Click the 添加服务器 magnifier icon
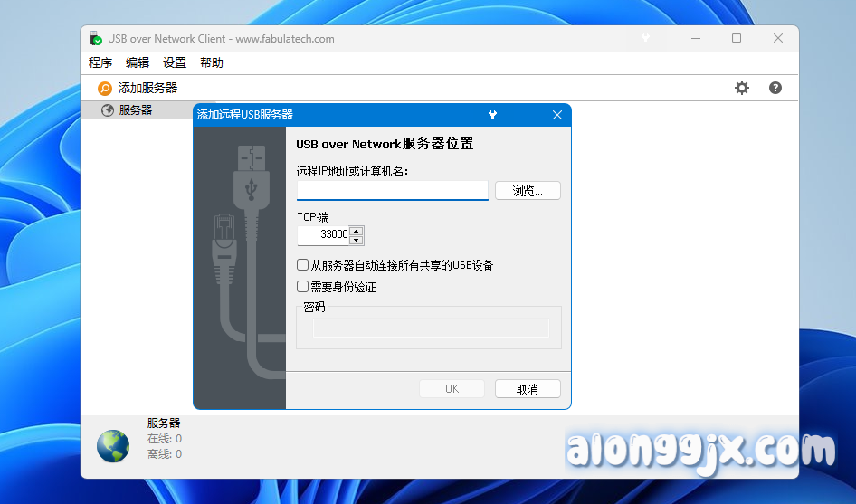The image size is (856, 504). click(x=105, y=88)
